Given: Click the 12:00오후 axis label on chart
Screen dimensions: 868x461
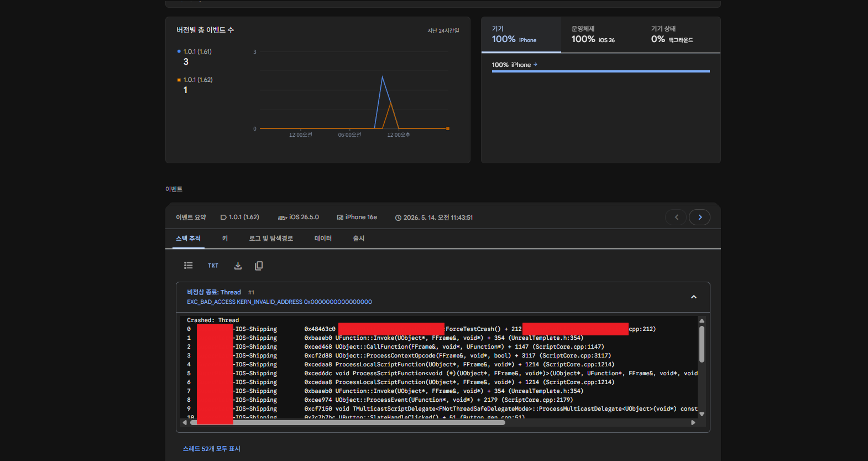Looking at the screenshot, I should tap(399, 134).
